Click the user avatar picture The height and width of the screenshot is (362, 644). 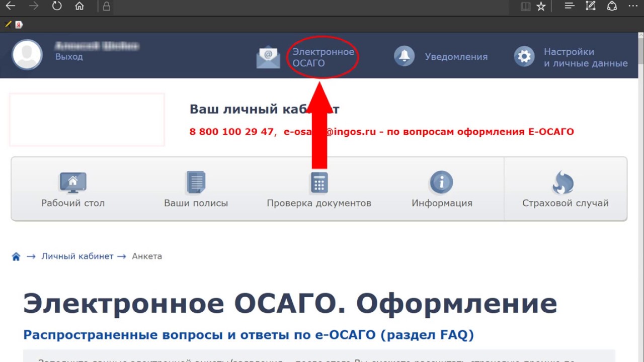(27, 54)
